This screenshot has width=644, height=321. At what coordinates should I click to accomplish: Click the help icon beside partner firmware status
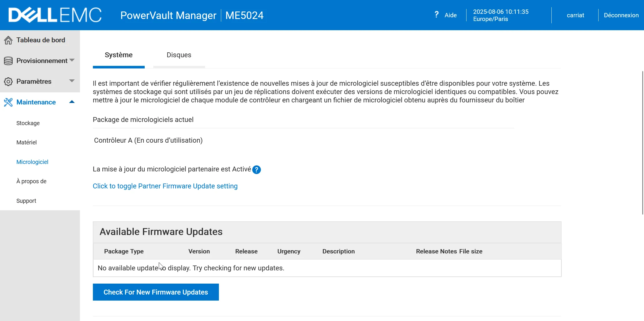click(256, 170)
